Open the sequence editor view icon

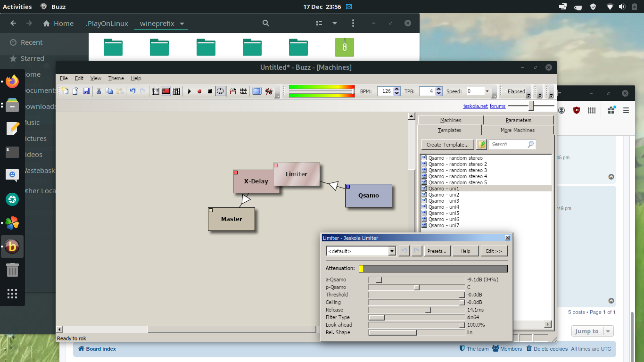(x=176, y=91)
